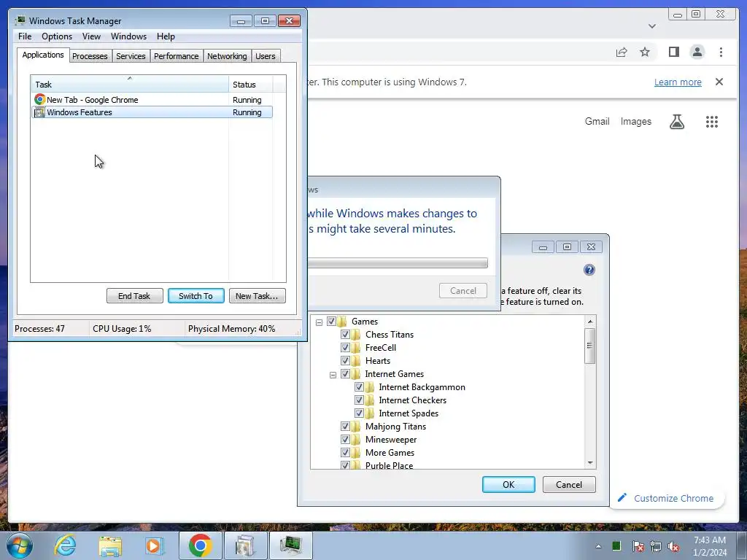Select the Task Manager taskbar button

[290, 545]
